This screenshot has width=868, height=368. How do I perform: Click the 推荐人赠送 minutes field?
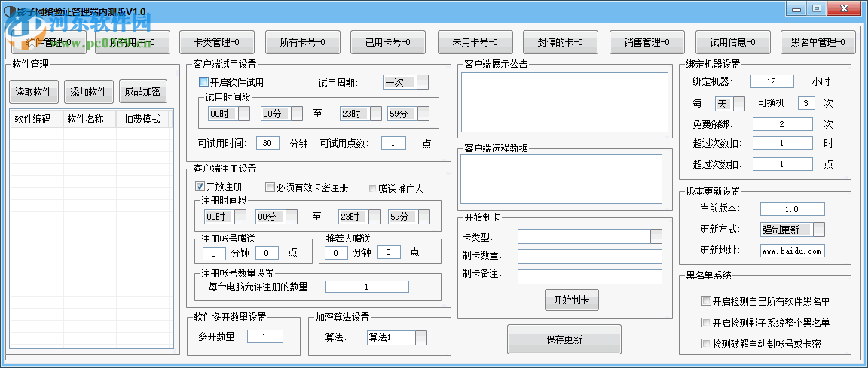[336, 253]
